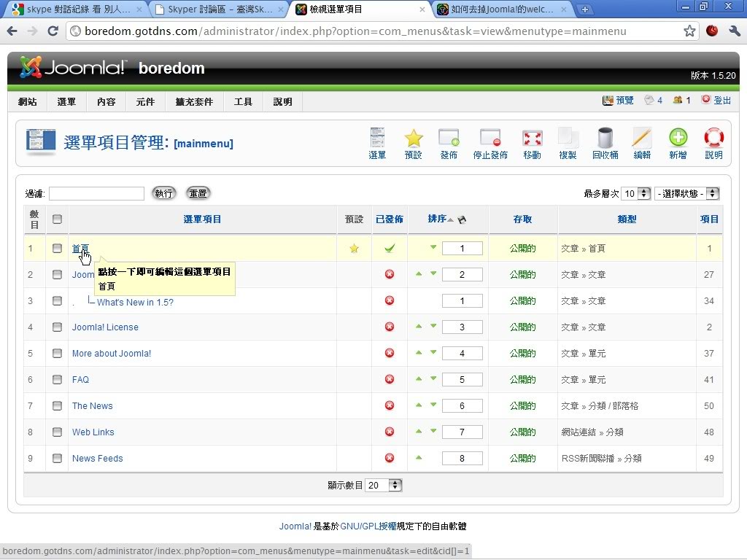
Task: Open the 內容 menu
Action: click(106, 101)
